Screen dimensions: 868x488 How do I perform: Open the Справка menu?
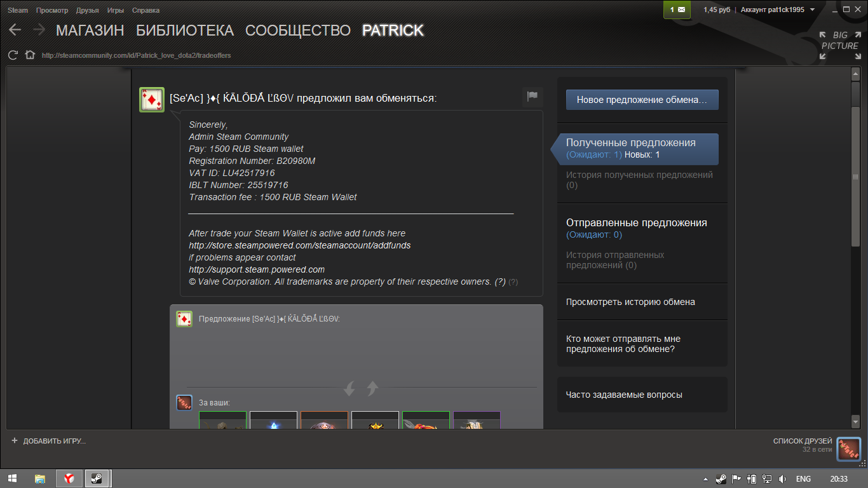(x=146, y=10)
